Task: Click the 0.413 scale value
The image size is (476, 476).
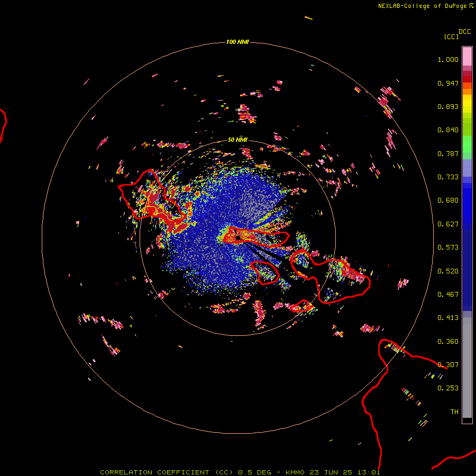Action: (448, 318)
